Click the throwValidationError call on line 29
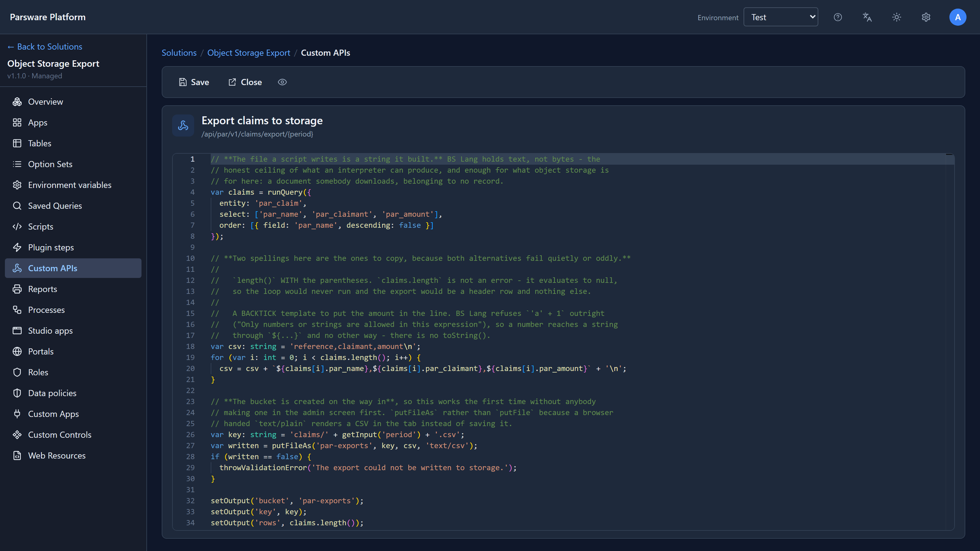The height and width of the screenshot is (551, 980). (x=368, y=468)
